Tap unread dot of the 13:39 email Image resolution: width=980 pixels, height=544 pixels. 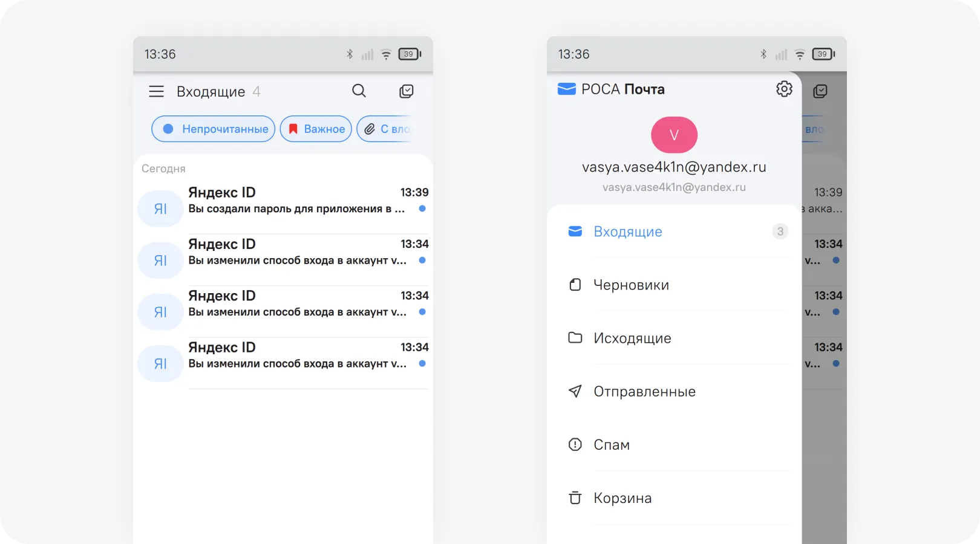tap(422, 209)
